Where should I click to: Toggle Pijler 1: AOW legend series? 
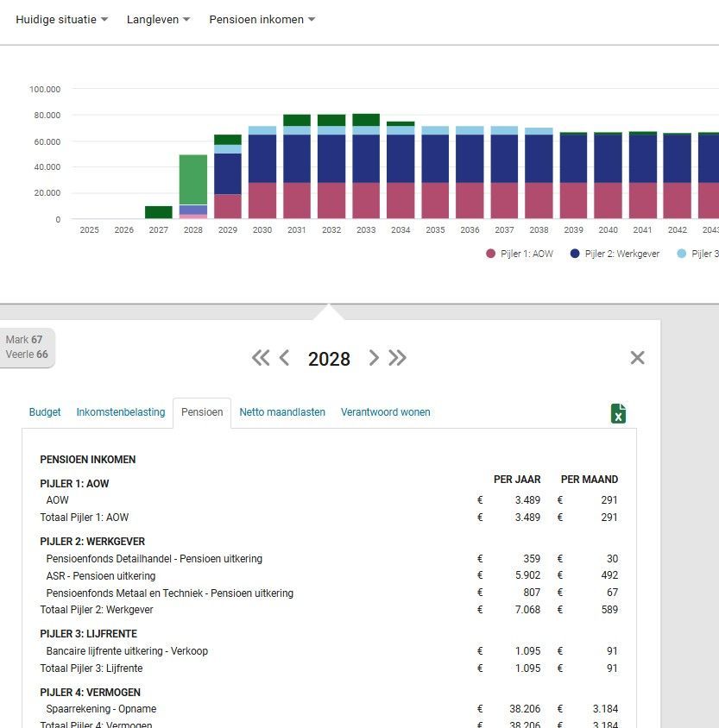click(x=520, y=254)
